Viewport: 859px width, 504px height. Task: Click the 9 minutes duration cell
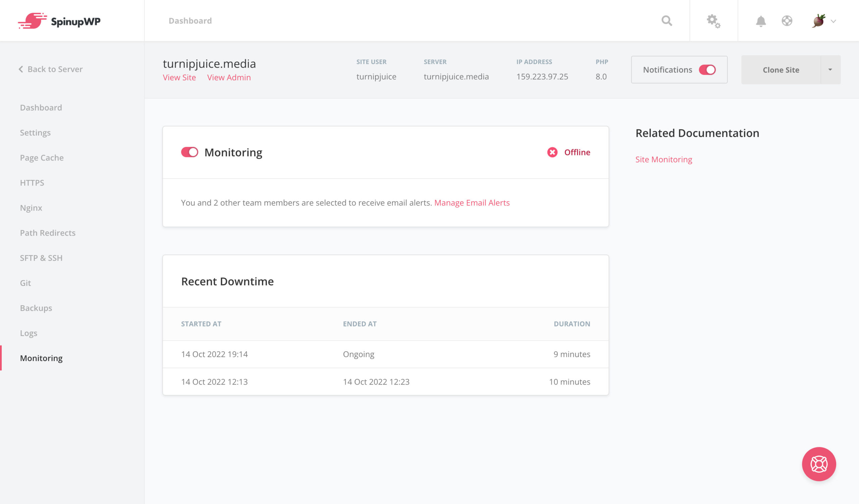point(572,354)
